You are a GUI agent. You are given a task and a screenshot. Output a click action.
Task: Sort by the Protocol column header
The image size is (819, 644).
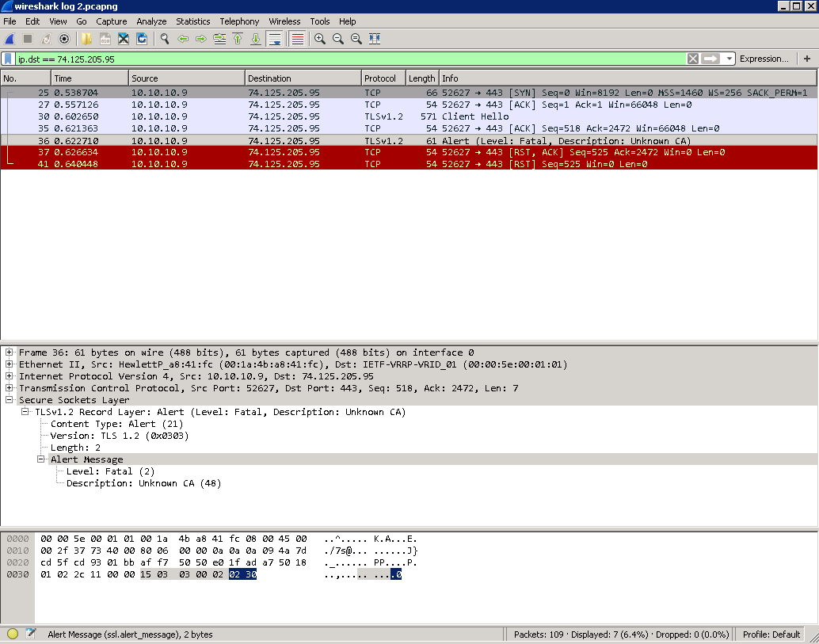click(x=384, y=78)
